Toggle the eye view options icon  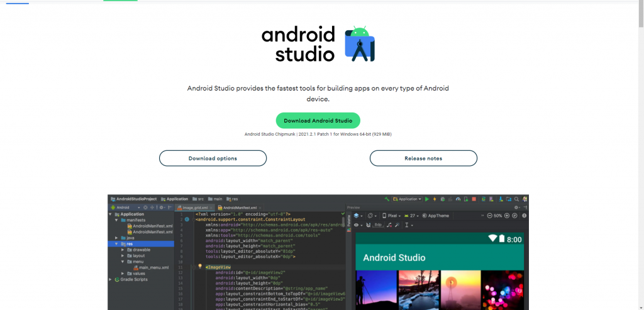click(x=358, y=225)
